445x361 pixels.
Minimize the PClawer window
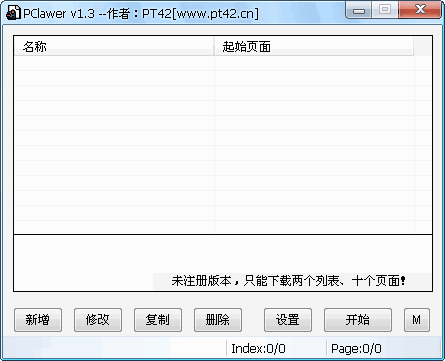tap(359, 10)
